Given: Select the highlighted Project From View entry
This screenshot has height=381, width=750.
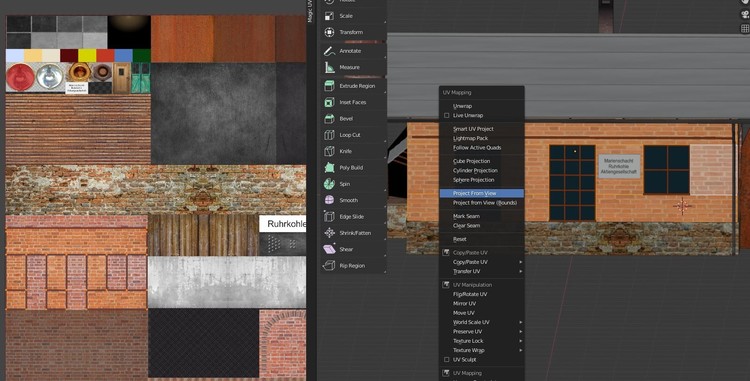Looking at the screenshot, I should tap(482, 193).
